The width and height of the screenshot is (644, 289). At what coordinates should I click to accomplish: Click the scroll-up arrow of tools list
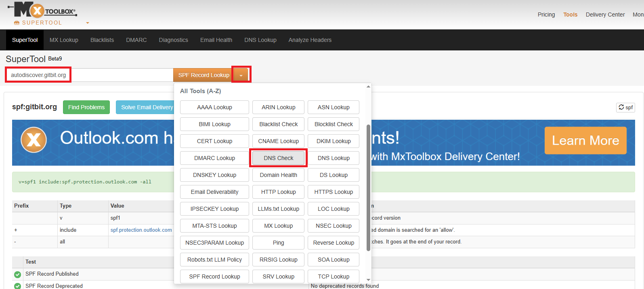368,87
